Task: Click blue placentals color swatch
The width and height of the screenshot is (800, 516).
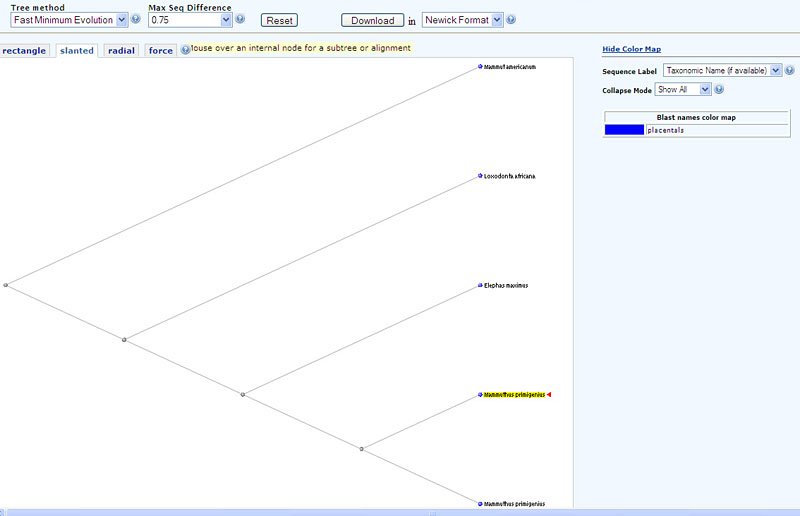Action: (624, 130)
